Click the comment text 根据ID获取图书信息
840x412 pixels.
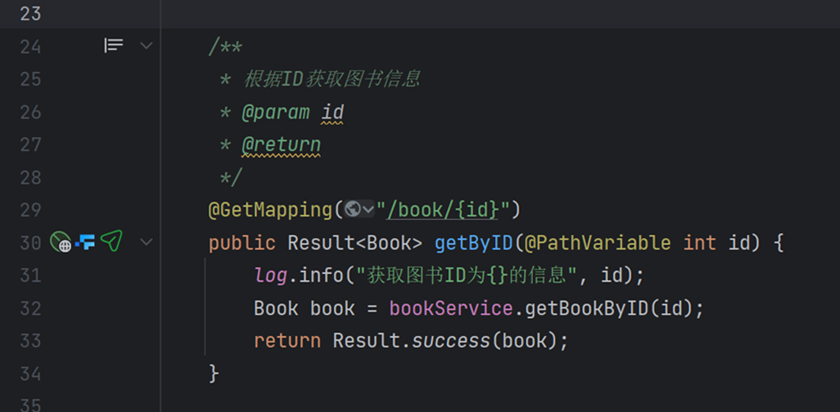pos(332,79)
